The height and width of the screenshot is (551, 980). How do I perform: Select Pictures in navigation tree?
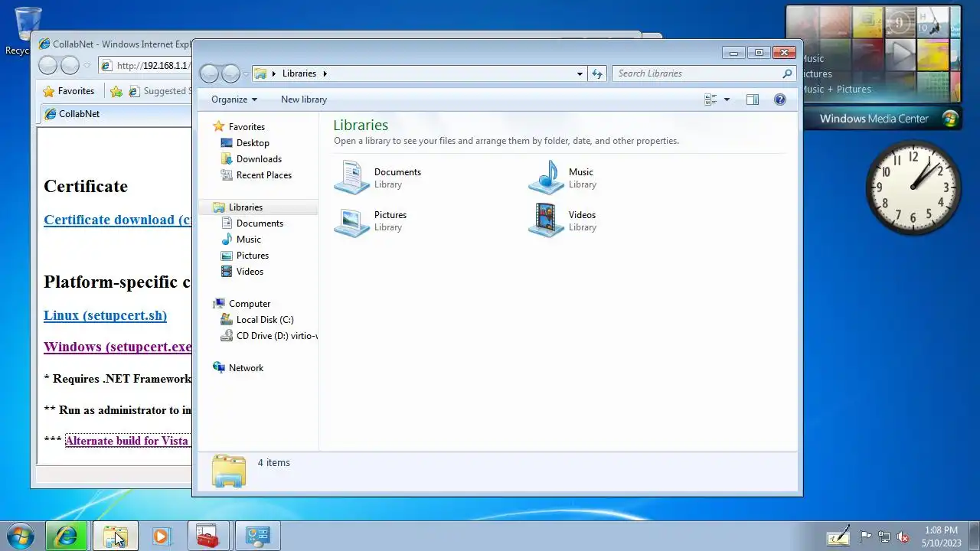(253, 256)
